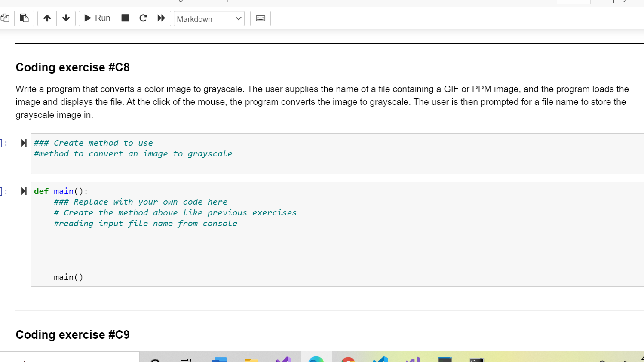Open the Markdown cell type dropdown
Image resolution: width=644 pixels, height=362 pixels.
click(209, 19)
